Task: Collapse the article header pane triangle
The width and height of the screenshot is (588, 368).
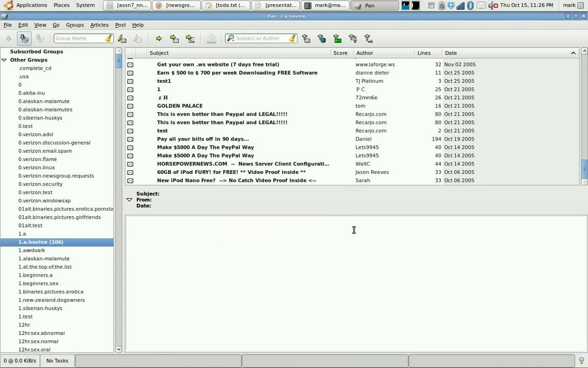Action: pos(129,200)
